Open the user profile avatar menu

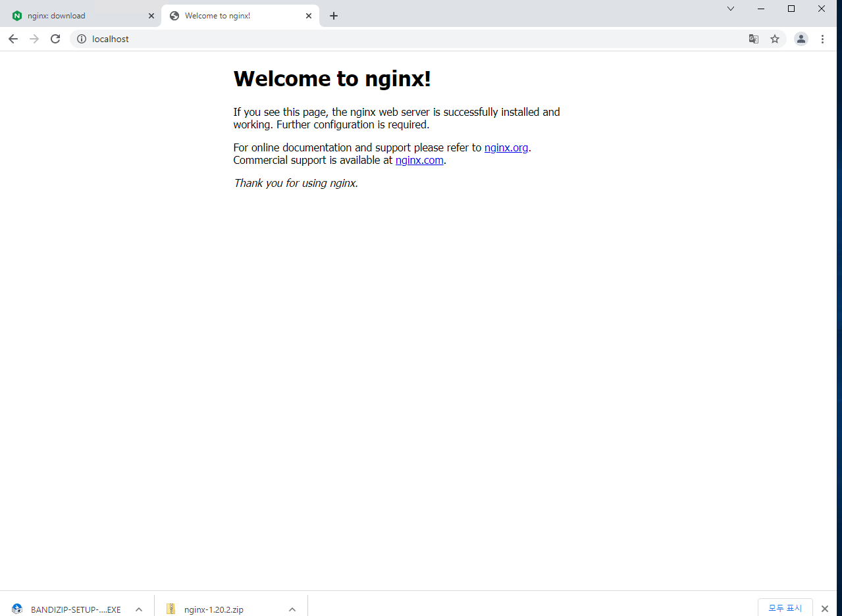tap(801, 39)
